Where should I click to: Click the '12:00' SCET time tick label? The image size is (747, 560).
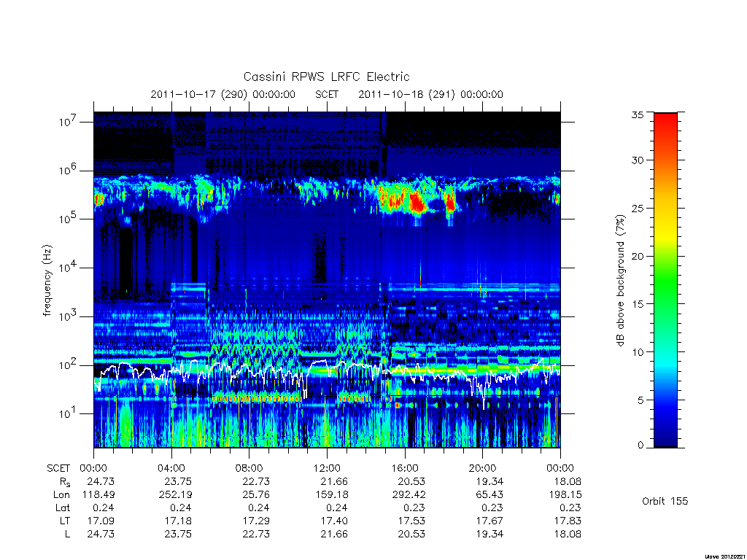[327, 468]
